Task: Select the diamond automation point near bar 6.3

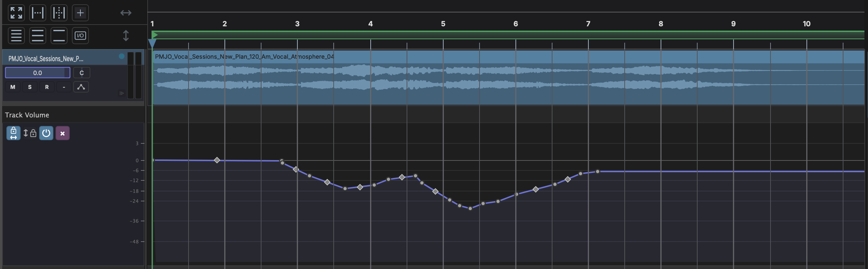Action: pyautogui.click(x=536, y=189)
